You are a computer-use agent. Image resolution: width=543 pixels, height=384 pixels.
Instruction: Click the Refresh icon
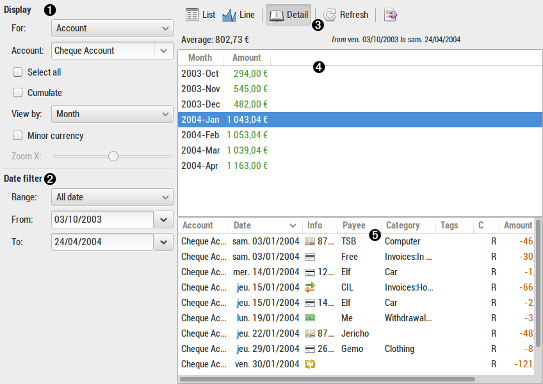pyautogui.click(x=330, y=15)
